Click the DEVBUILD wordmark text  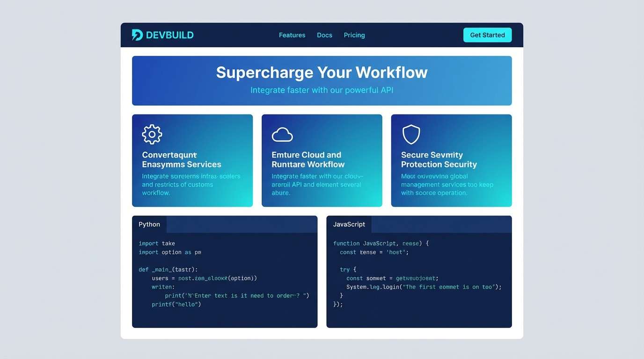170,35
